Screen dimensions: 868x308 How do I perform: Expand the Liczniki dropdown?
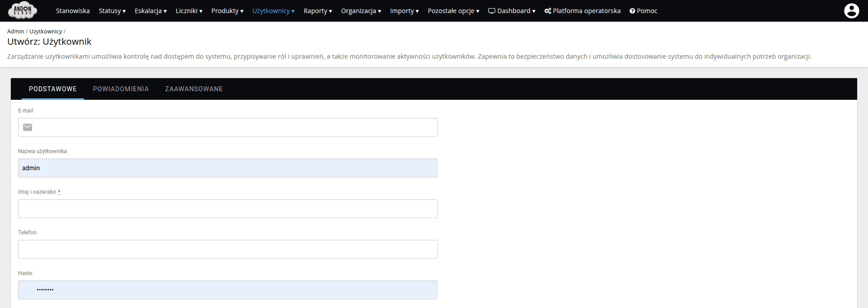pos(189,11)
